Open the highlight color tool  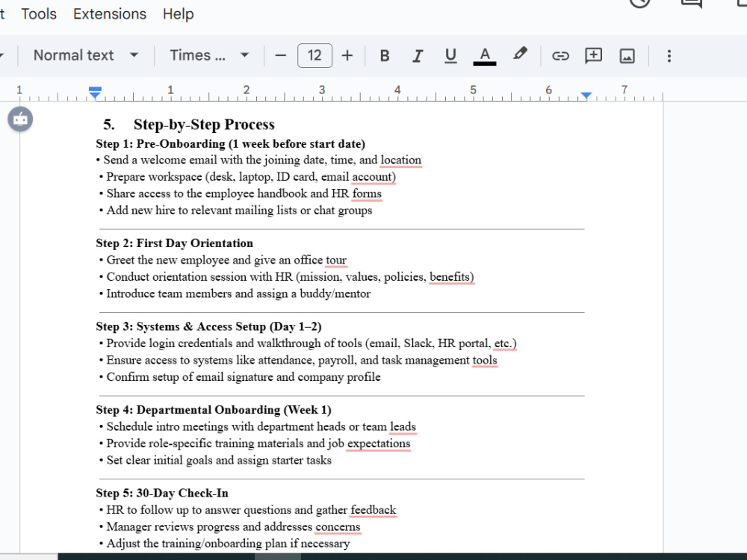520,54
